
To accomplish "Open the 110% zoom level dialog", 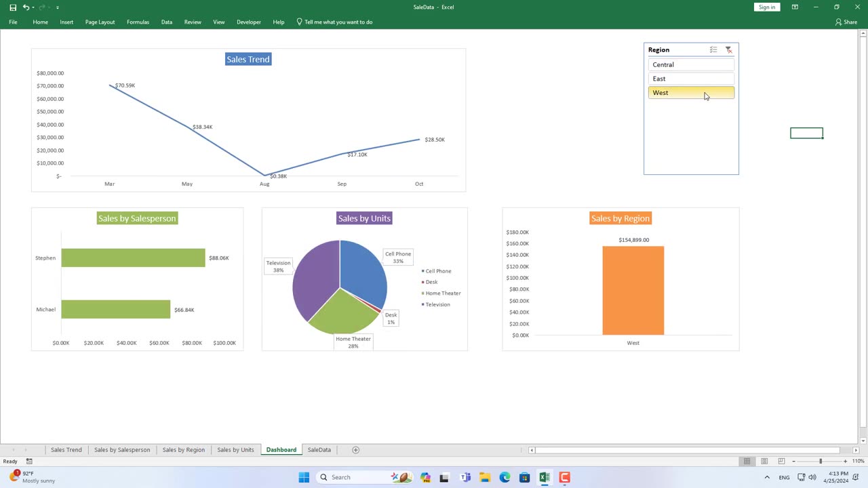I will pos(858,462).
